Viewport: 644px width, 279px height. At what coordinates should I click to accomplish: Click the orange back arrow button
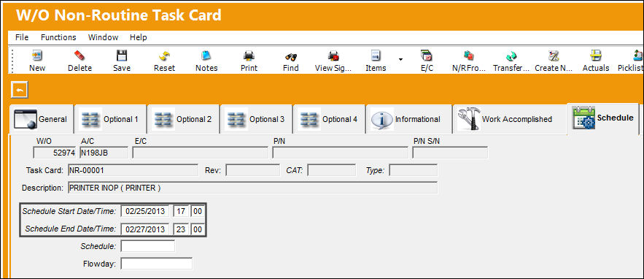[x=19, y=90]
